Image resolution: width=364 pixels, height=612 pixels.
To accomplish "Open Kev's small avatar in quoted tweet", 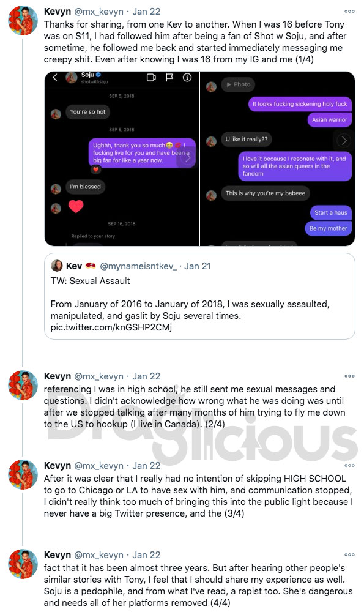I will (56, 266).
